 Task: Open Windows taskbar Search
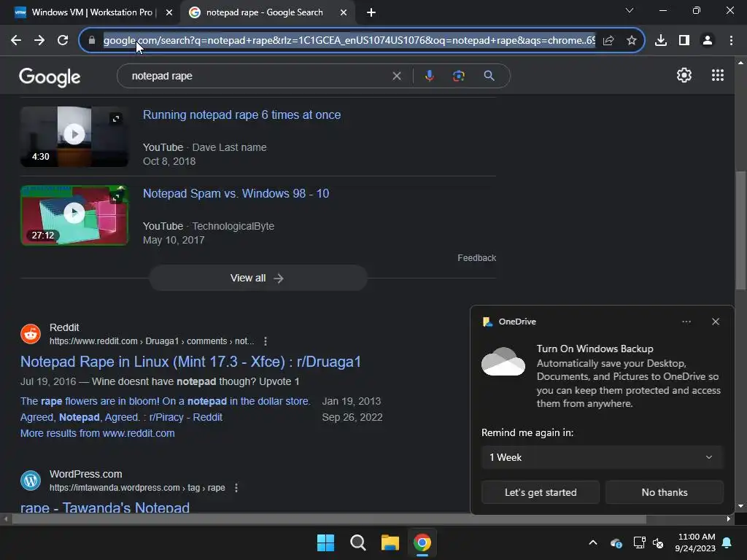point(357,542)
